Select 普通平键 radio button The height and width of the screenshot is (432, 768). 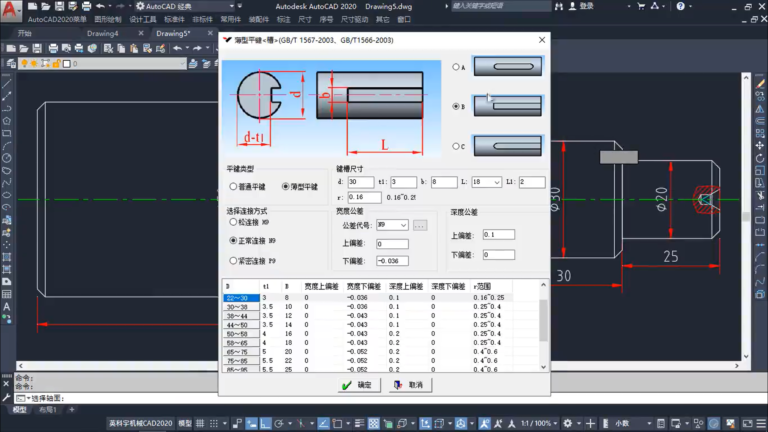[x=233, y=187]
